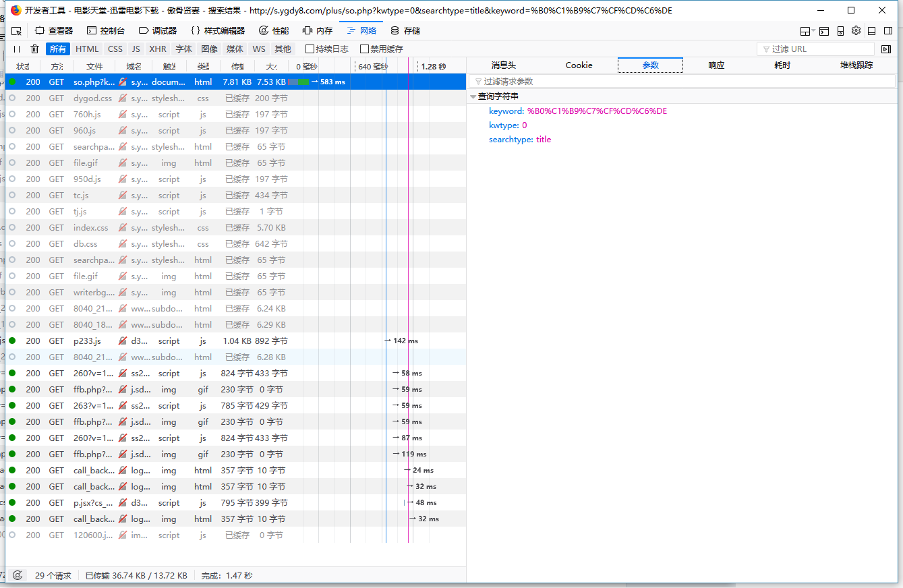The height and width of the screenshot is (588, 903).
Task: Select the 263?v=1... request row
Action: point(235,405)
